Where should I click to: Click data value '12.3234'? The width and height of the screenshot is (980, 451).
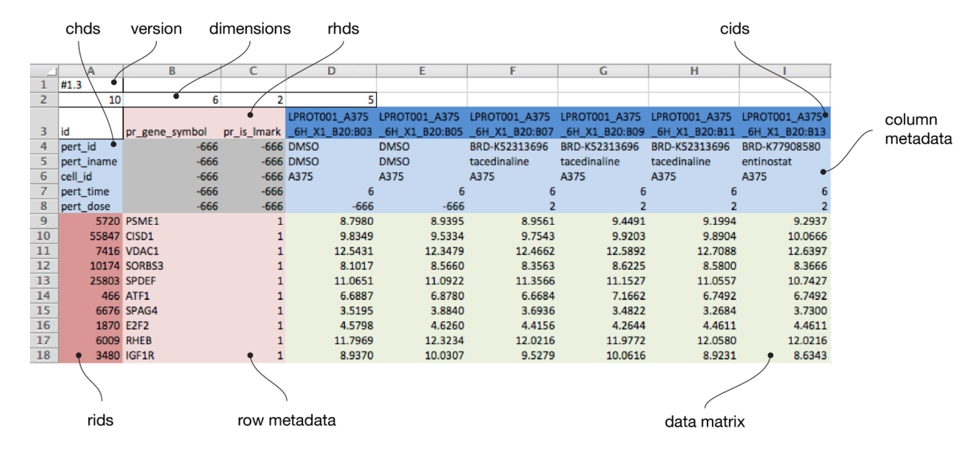point(422,340)
